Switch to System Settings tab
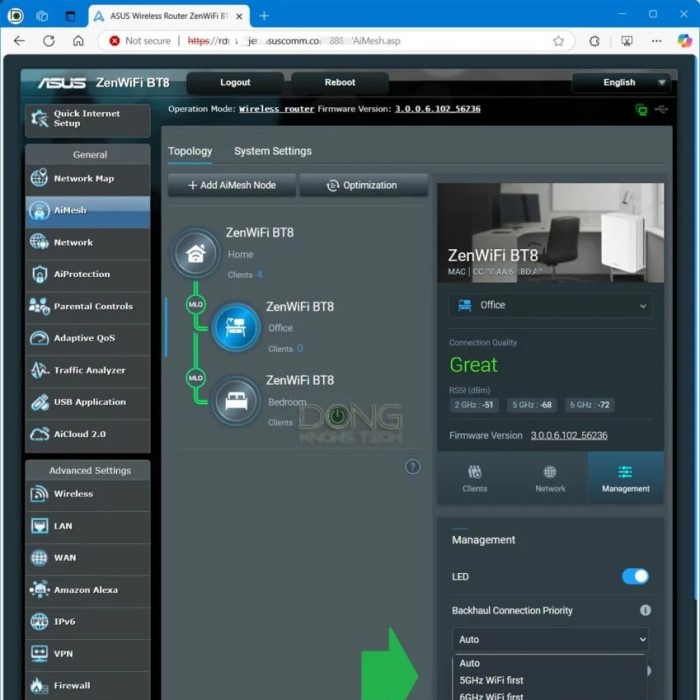The width and height of the screenshot is (700, 700). pyautogui.click(x=273, y=151)
